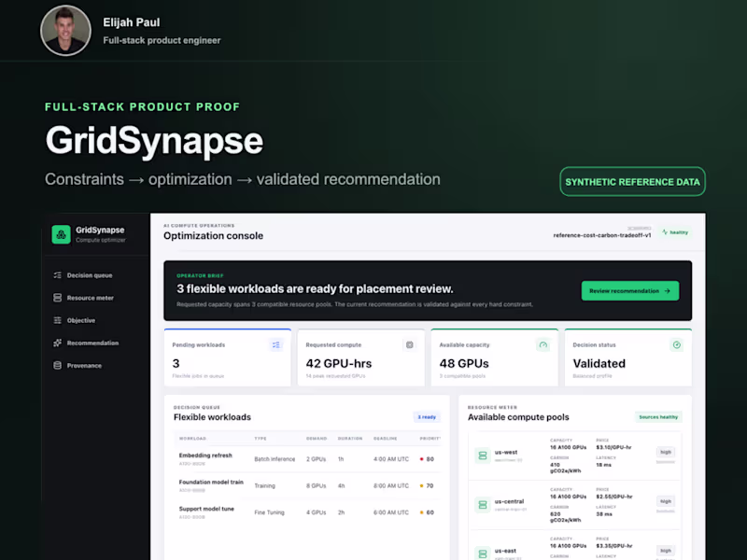Click the 48 GPUs value
Screen dimensions: 747x560
[x=464, y=363]
